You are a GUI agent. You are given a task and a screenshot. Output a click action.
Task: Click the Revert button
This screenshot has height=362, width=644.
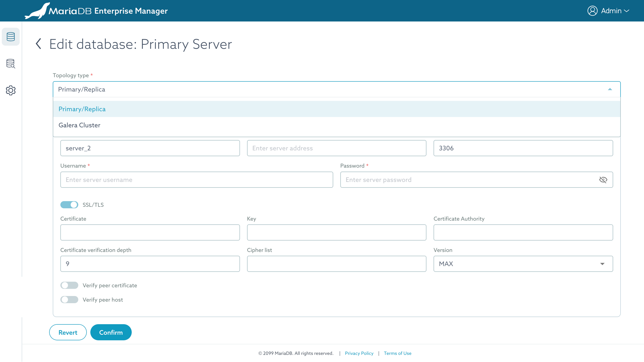(x=68, y=332)
